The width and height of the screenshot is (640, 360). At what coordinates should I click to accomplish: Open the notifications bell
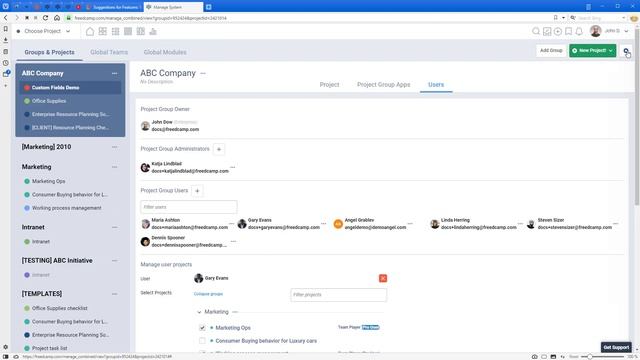coord(579,31)
